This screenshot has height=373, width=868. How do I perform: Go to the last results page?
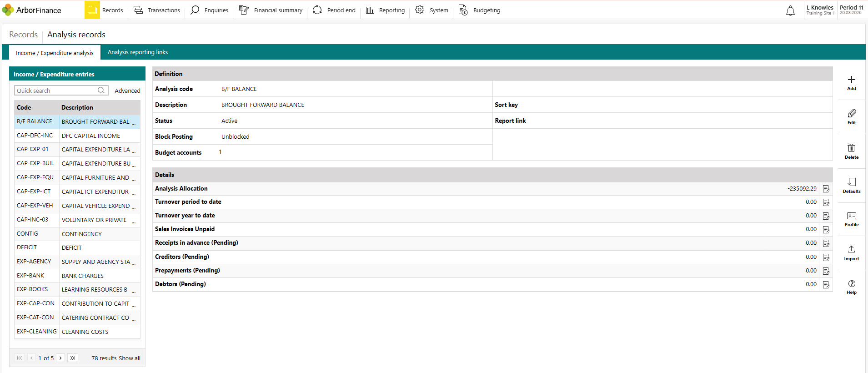73,358
